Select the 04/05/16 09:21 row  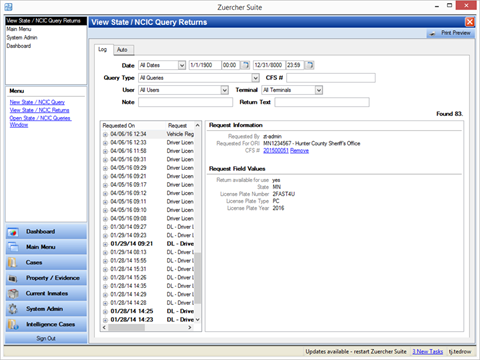click(x=148, y=176)
